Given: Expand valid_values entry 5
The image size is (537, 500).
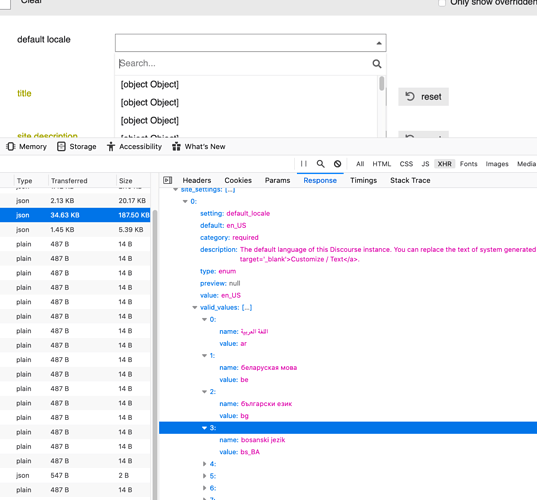Looking at the screenshot, I should coord(204,476).
